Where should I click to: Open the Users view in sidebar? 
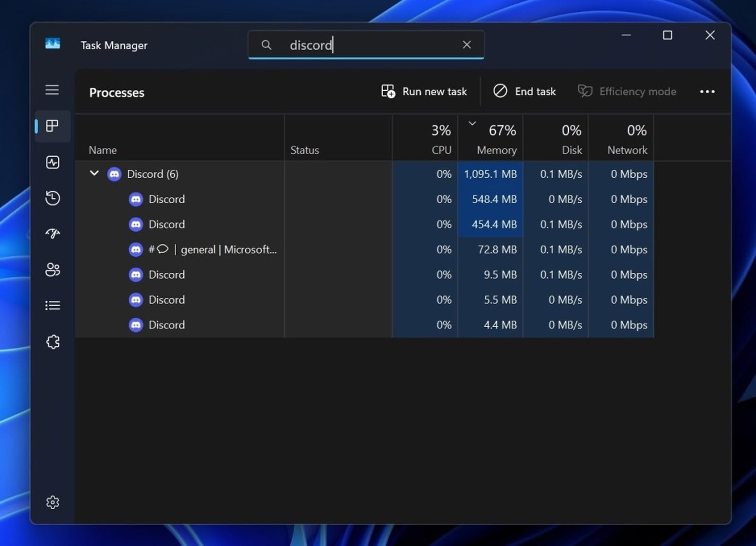(x=52, y=270)
